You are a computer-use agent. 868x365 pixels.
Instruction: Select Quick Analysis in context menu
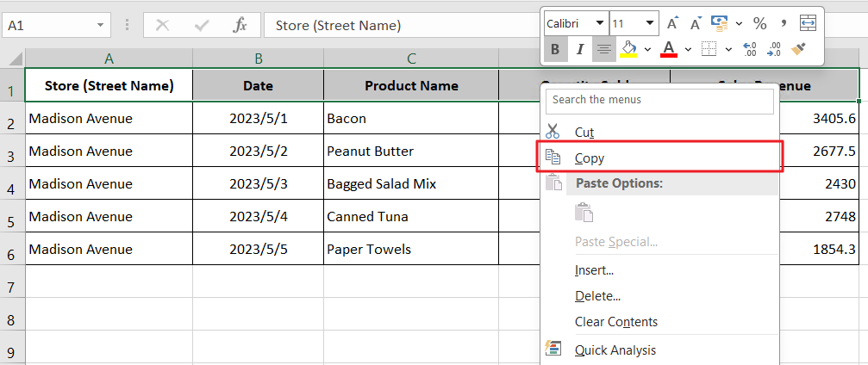coord(615,350)
